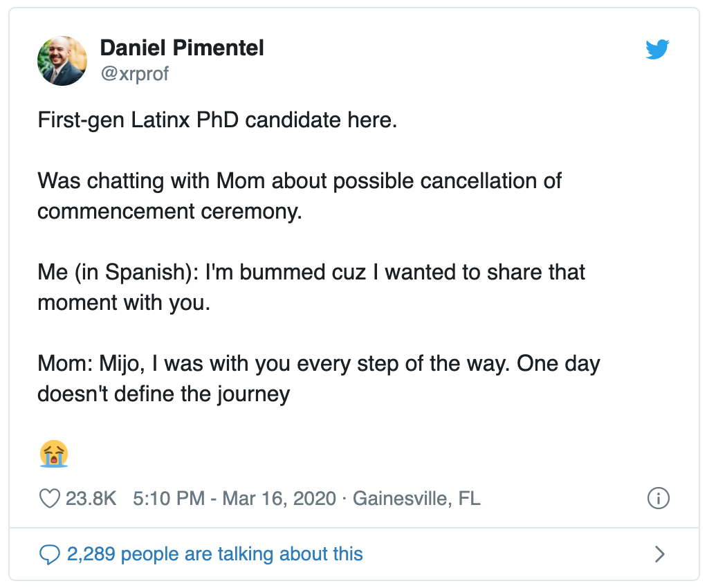The image size is (707, 588).
Task: Open the tweet info circle icon
Action: pos(659,498)
